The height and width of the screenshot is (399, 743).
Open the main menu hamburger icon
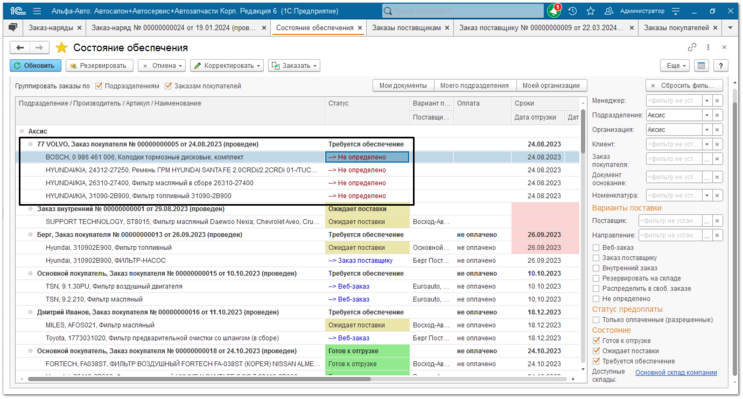pyautogui.click(x=37, y=11)
